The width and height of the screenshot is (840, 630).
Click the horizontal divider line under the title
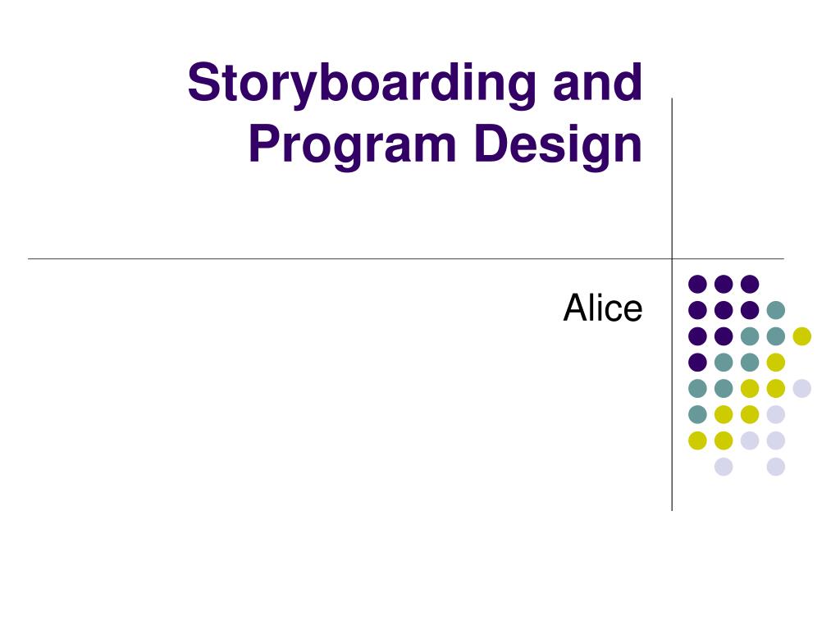tap(406, 258)
